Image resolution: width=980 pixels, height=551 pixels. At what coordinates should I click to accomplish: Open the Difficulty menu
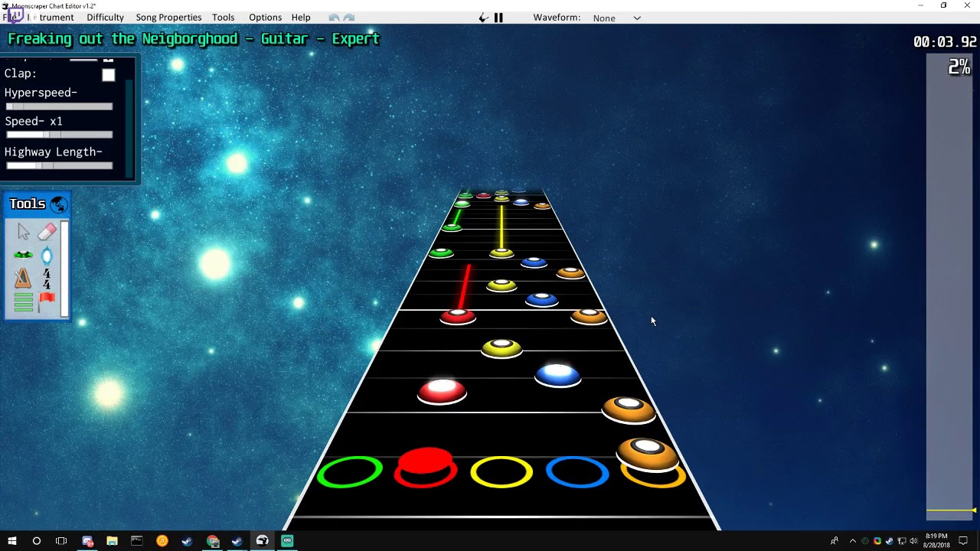coord(105,18)
